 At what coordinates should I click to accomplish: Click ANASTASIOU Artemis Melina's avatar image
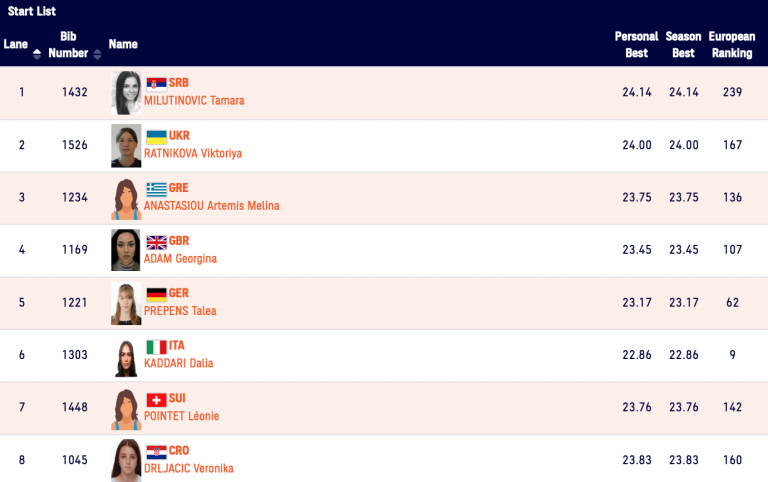126,198
